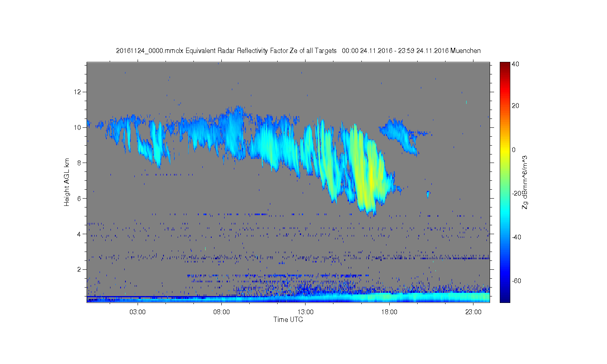Click the 18:00 time tick label
This screenshot has width=607, height=364.
click(389, 312)
